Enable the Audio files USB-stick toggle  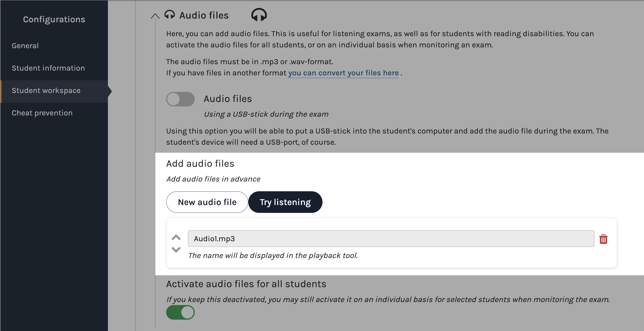click(x=180, y=99)
